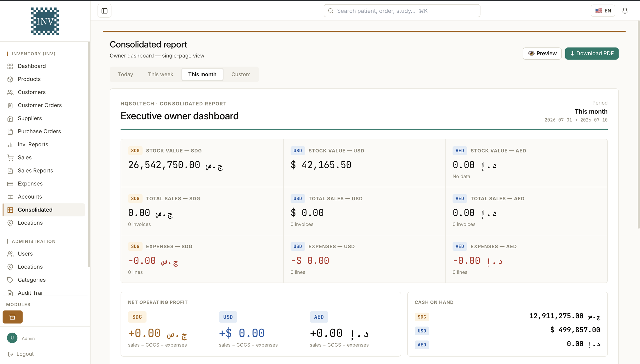This screenshot has height=364, width=640.
Task: Click the Preview button
Action: point(542,54)
